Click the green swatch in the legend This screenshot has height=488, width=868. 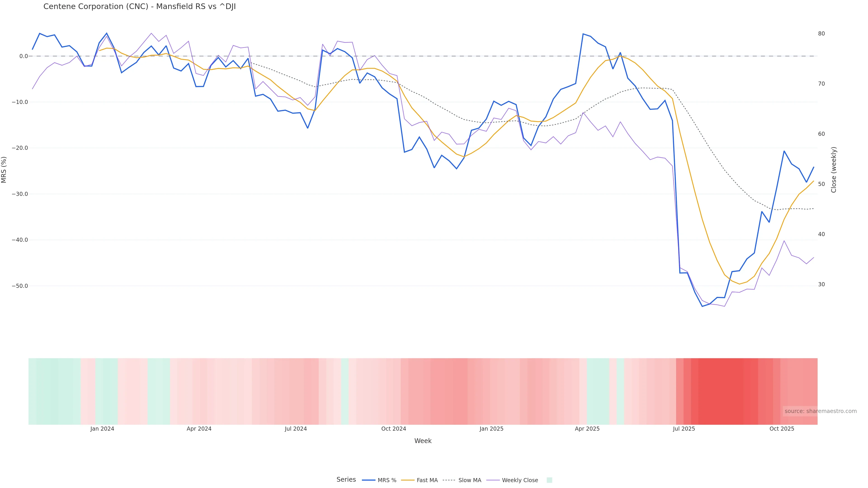[549, 480]
